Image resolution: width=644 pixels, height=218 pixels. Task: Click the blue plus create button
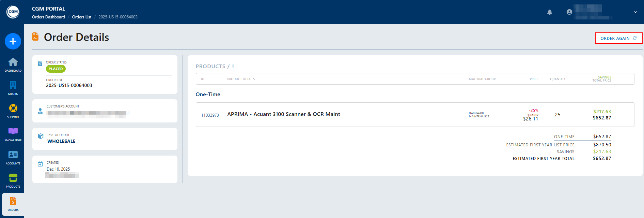[x=13, y=41]
